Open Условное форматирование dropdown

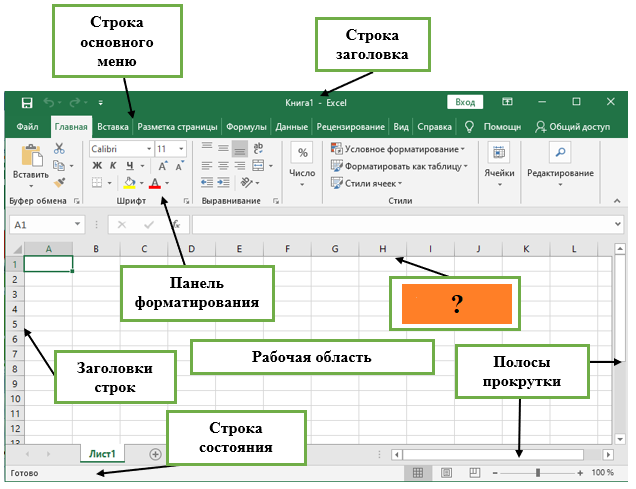[x=398, y=149]
